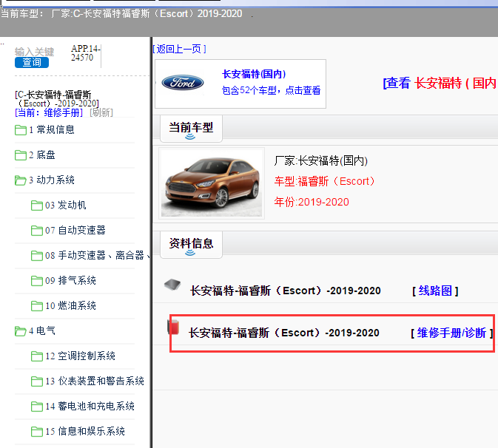
Task: Click the gray chip icon beside 线路图 row
Action: point(172,284)
